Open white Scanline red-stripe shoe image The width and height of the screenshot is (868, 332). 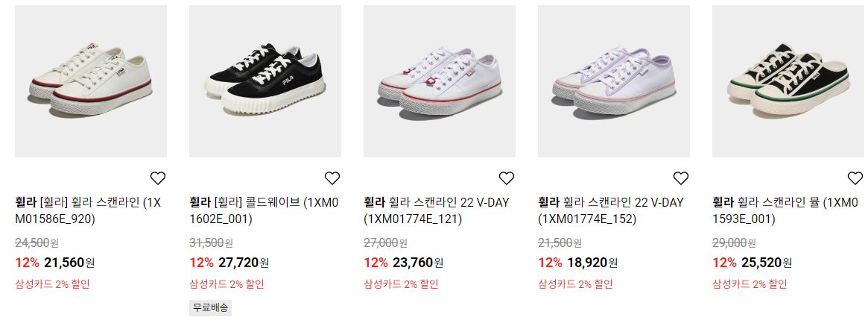coord(91,81)
